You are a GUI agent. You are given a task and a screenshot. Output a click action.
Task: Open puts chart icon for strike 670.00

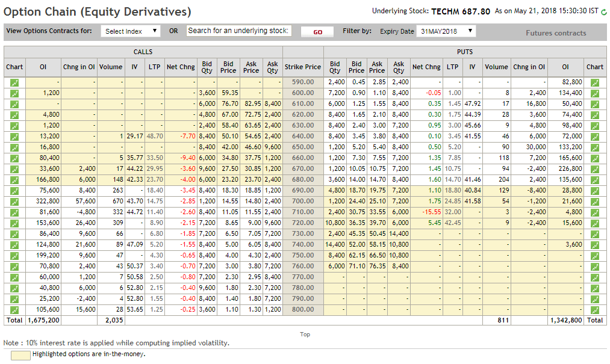[595, 169]
